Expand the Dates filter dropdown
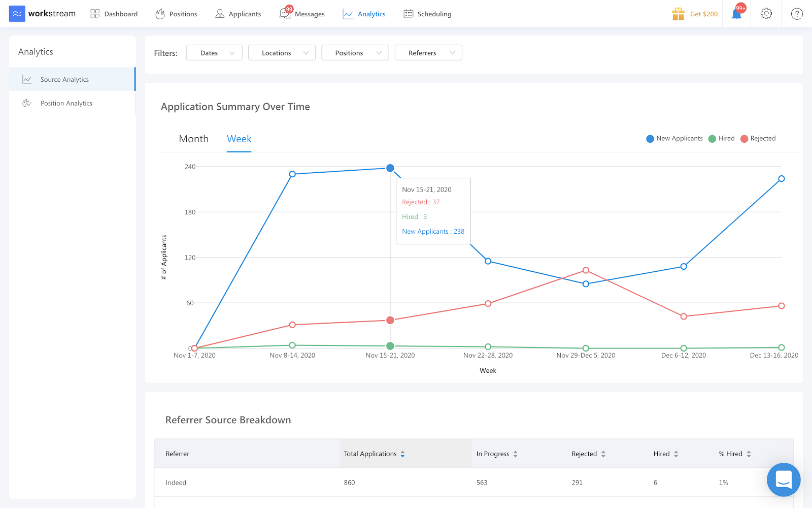 pyautogui.click(x=214, y=53)
